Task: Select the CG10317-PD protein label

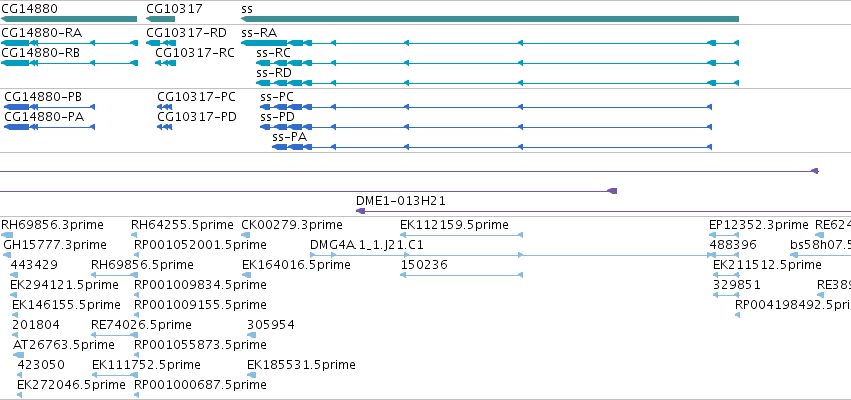Action: click(197, 117)
